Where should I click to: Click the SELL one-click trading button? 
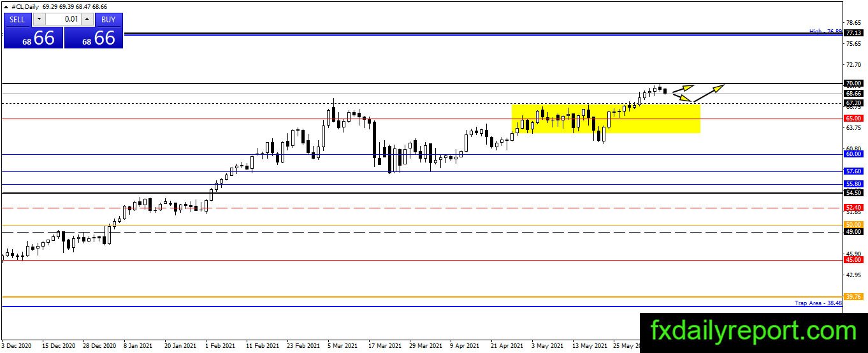[x=18, y=19]
